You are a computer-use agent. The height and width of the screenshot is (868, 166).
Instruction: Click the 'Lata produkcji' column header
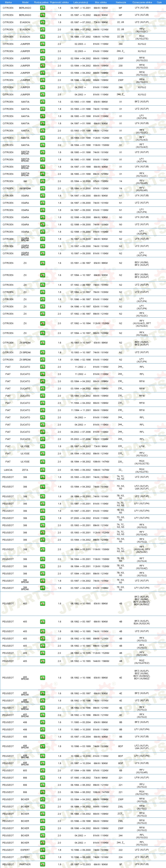coord(80,2)
